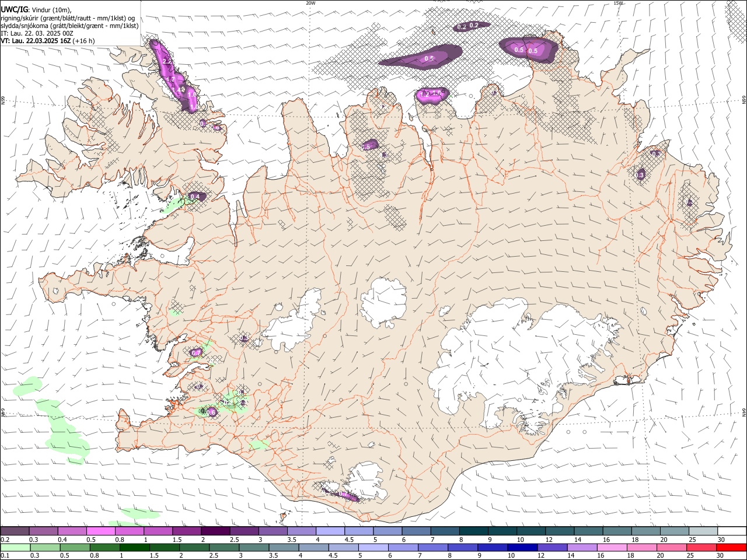Click the '4.5' number under the snow scale

(x=349, y=540)
